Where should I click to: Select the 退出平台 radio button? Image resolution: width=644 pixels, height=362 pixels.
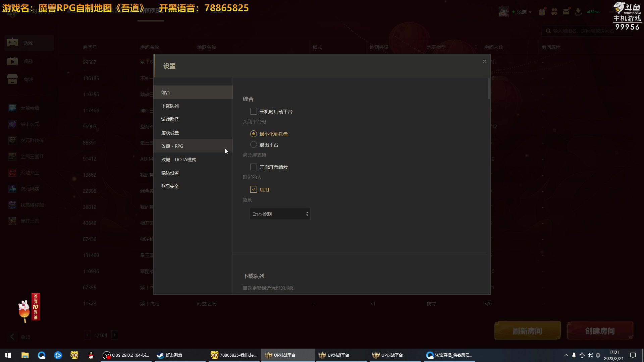254,144
